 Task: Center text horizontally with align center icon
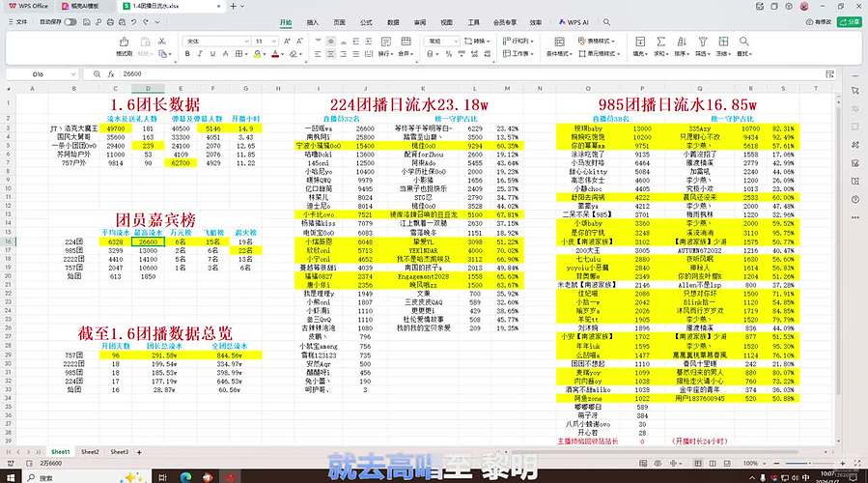[330, 54]
